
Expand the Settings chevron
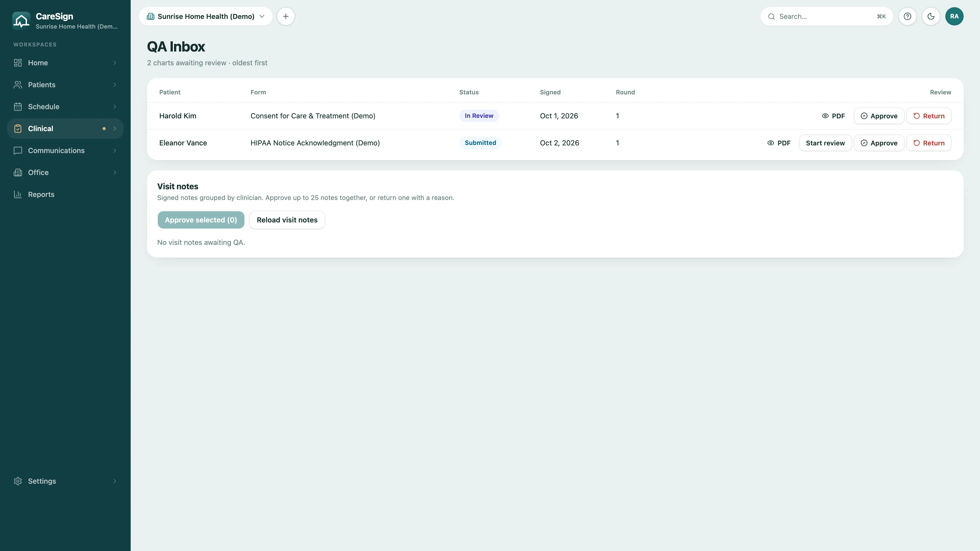pyautogui.click(x=115, y=481)
